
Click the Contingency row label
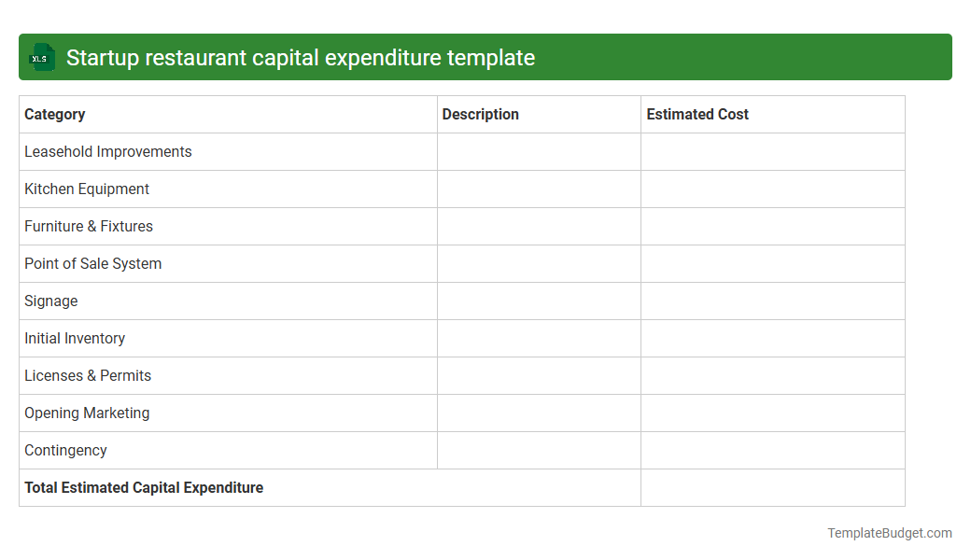[65, 450]
